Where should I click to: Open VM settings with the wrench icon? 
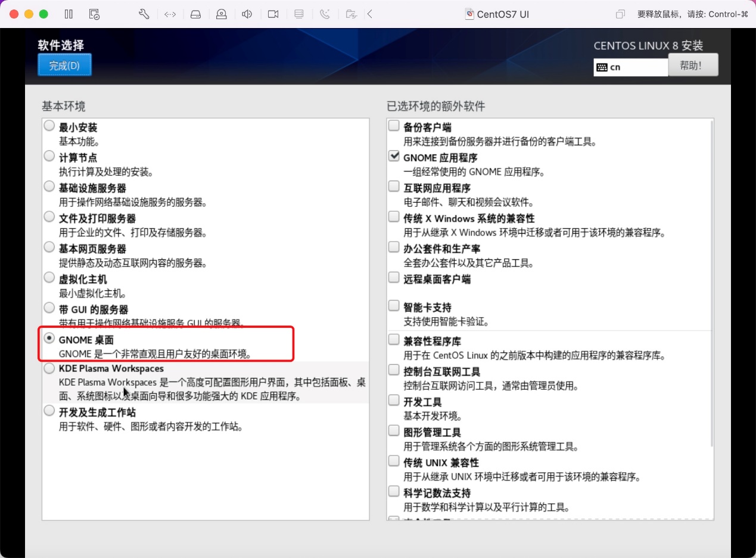[144, 14]
